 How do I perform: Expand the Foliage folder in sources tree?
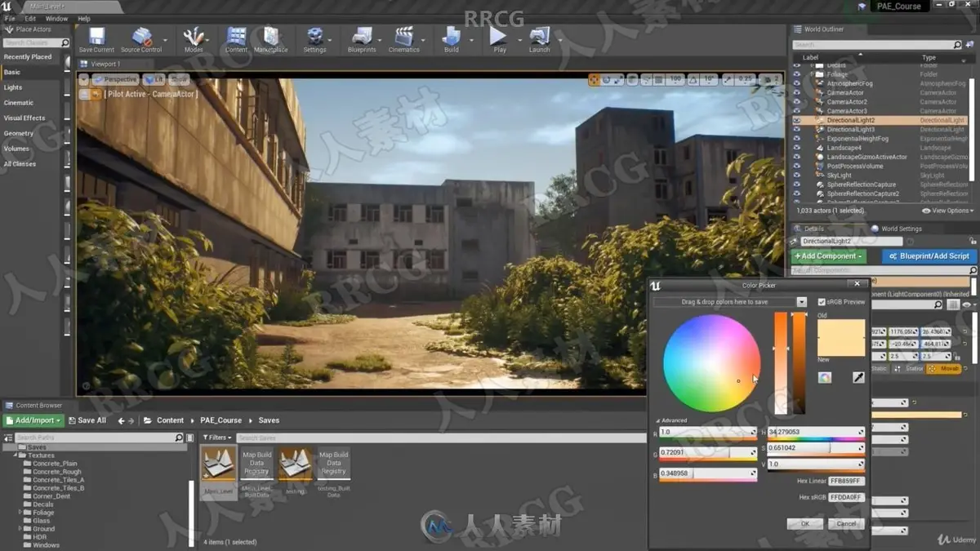click(x=20, y=513)
